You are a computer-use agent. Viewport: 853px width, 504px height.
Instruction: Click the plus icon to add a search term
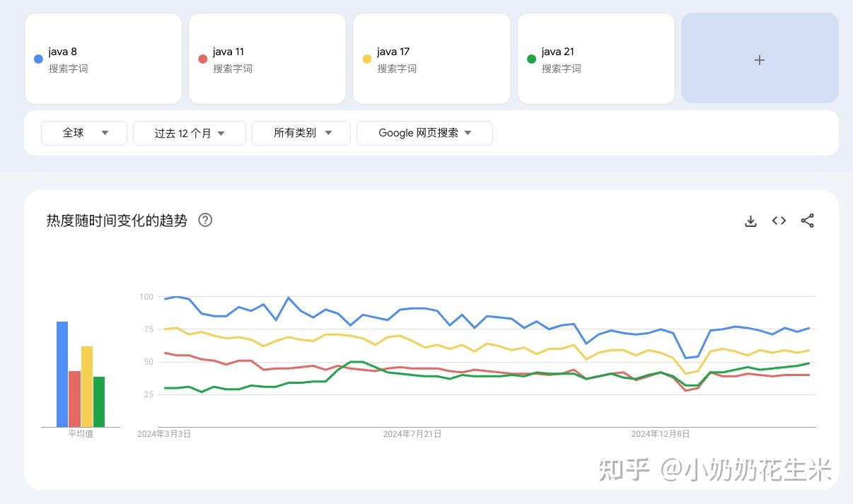[x=760, y=59]
